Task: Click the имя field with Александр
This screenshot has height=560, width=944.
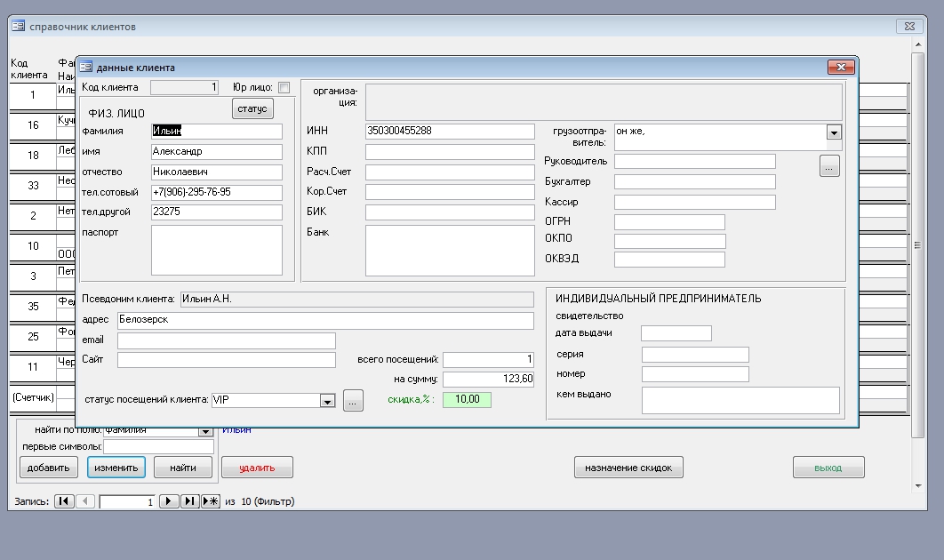Action: (217, 152)
